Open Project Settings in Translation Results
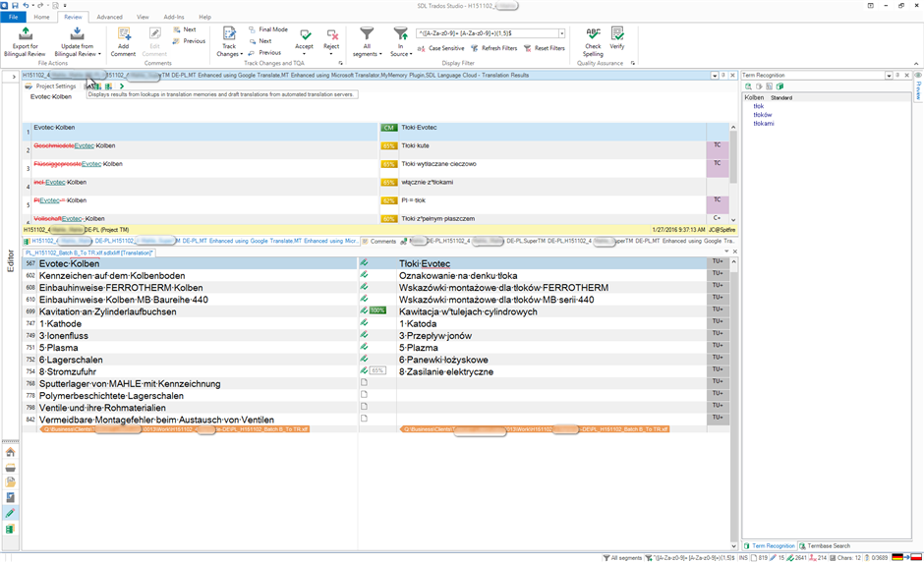 click(51, 86)
